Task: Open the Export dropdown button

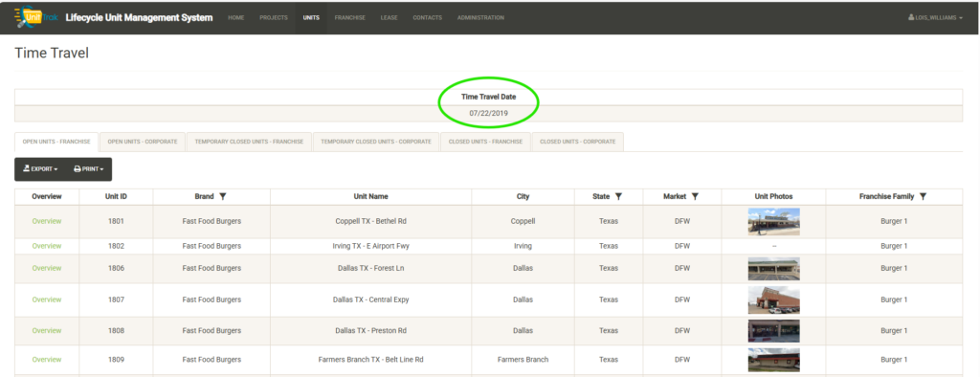Action: click(x=40, y=169)
